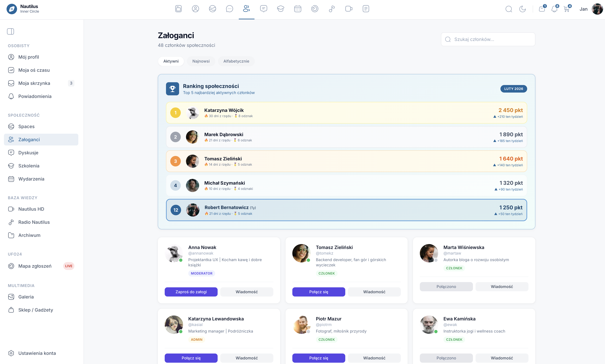Screen dimensions: 605x364
Task: Open the top search magnifier icon
Action: coord(509,9)
